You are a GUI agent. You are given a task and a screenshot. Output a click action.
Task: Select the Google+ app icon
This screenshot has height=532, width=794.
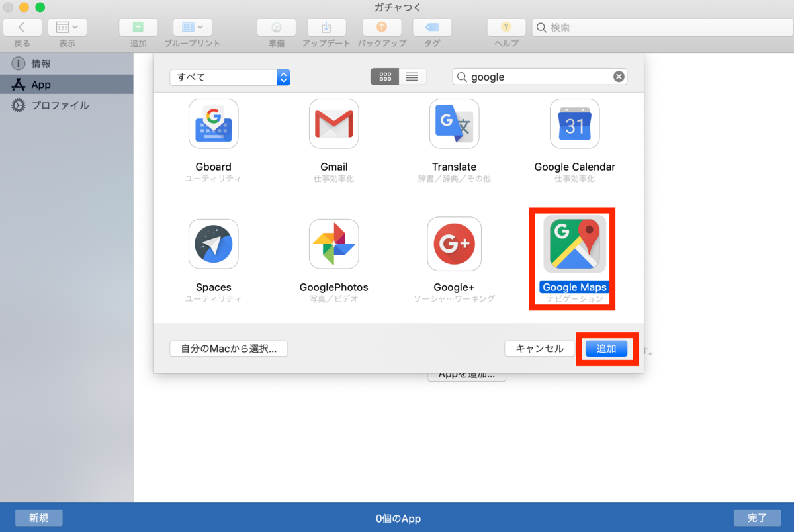coord(455,244)
